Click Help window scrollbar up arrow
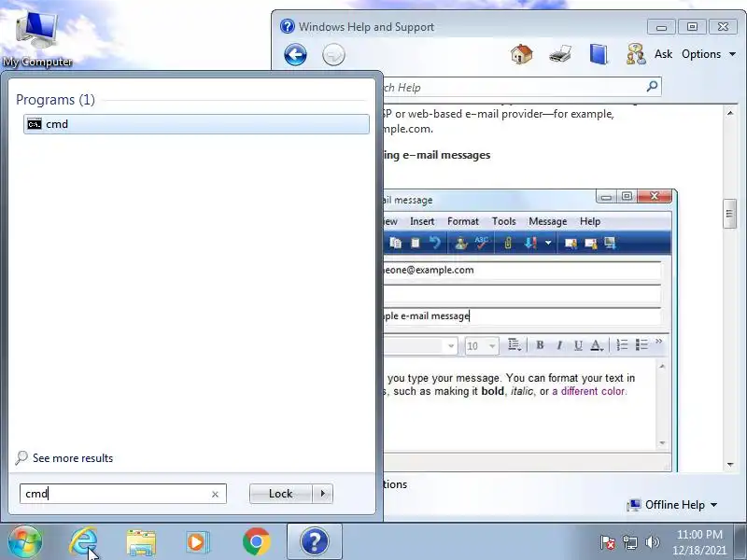Image resolution: width=747 pixels, height=560 pixels. (x=730, y=113)
